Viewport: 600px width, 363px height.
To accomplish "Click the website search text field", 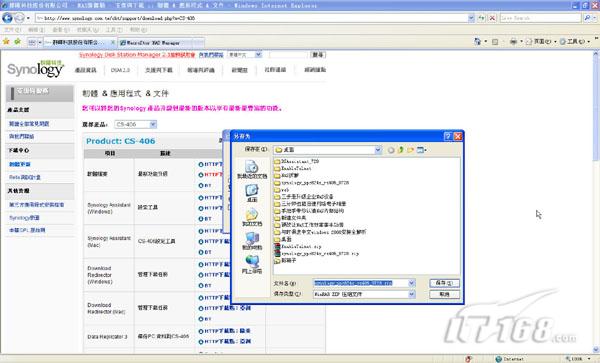I will coord(288,55).
